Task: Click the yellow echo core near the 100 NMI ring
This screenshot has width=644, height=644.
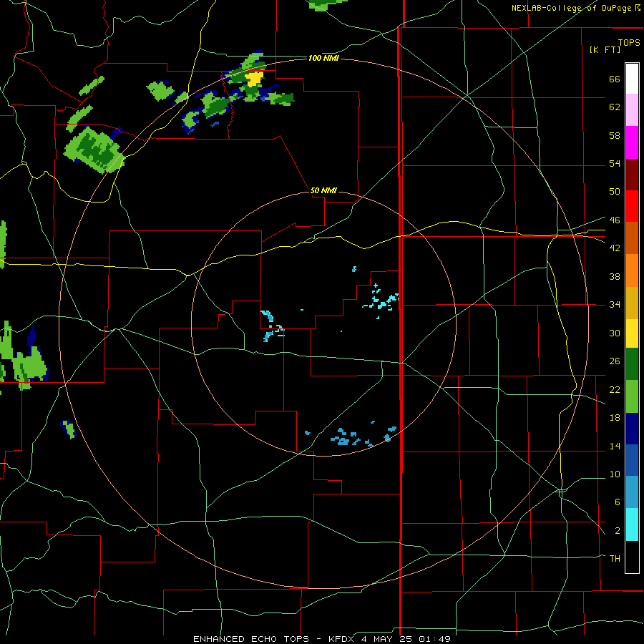Action: tap(254, 79)
